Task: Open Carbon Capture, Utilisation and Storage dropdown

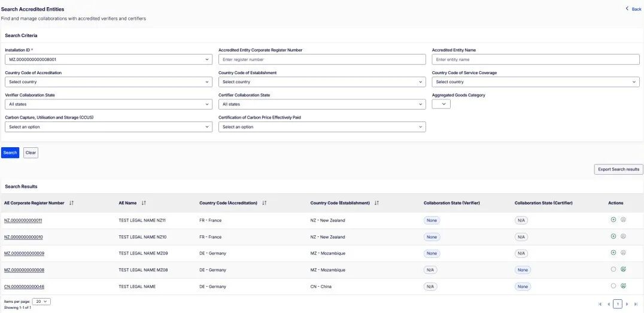Action: (108, 127)
